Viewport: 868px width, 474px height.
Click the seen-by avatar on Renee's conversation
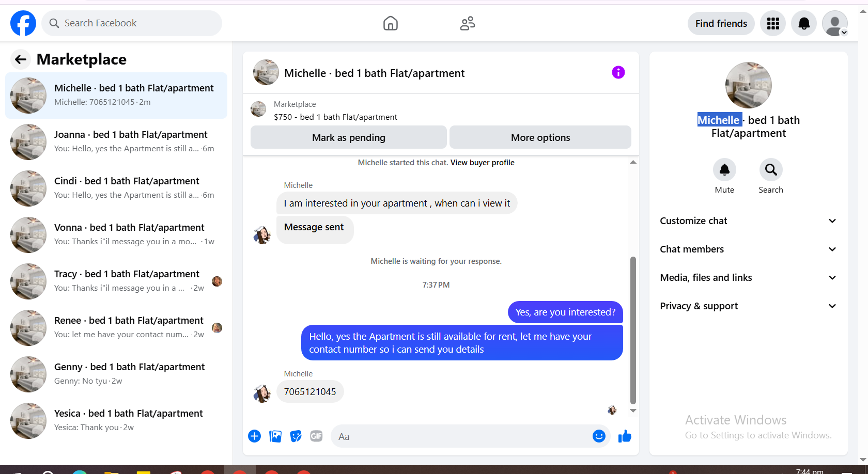tap(217, 328)
